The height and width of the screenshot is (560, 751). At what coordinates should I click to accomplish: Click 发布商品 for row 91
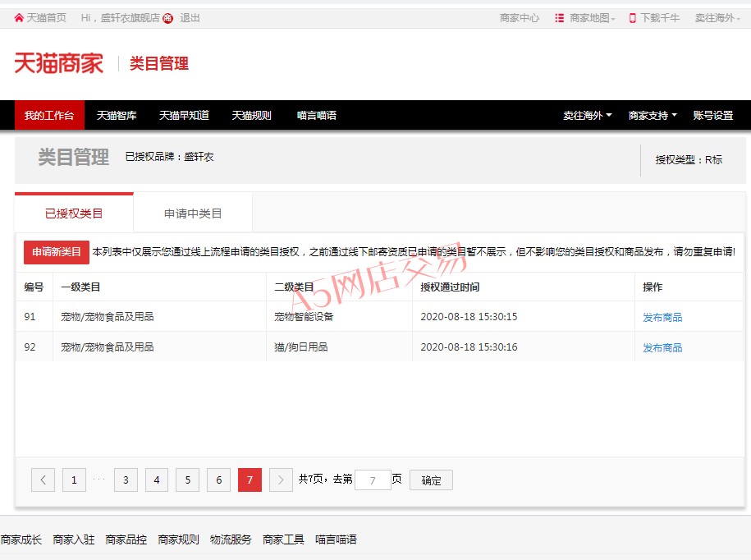pos(662,317)
